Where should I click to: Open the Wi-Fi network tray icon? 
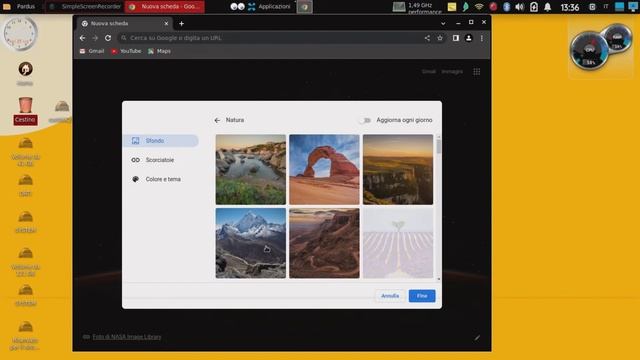click(x=479, y=7)
